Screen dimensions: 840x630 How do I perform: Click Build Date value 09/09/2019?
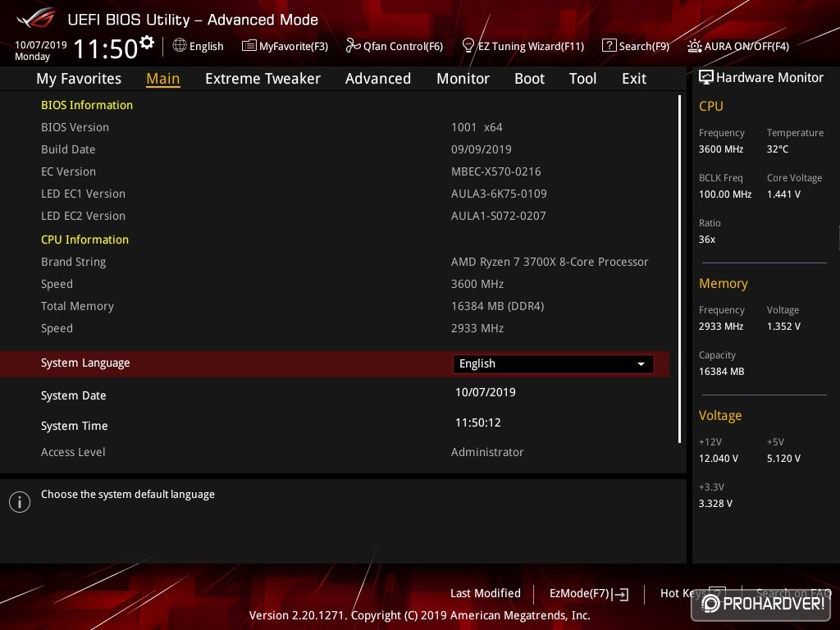click(x=481, y=149)
